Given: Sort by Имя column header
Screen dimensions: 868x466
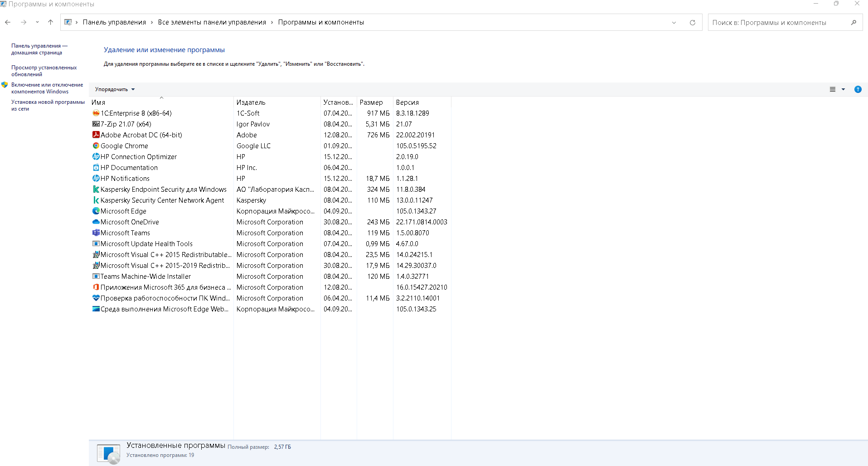Looking at the screenshot, I should click(161, 102).
